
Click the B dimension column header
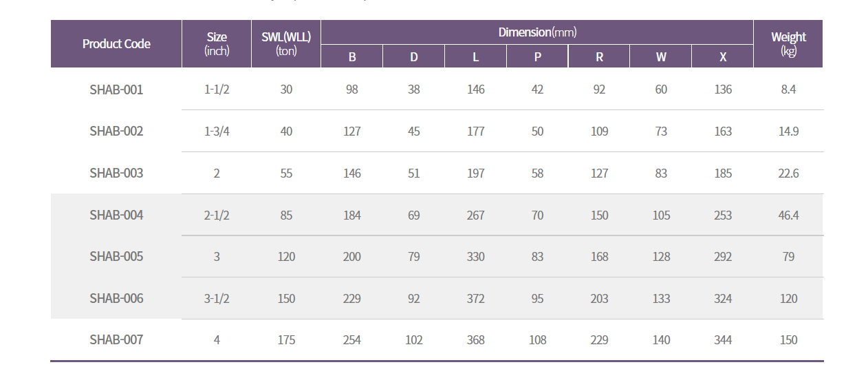tap(352, 56)
